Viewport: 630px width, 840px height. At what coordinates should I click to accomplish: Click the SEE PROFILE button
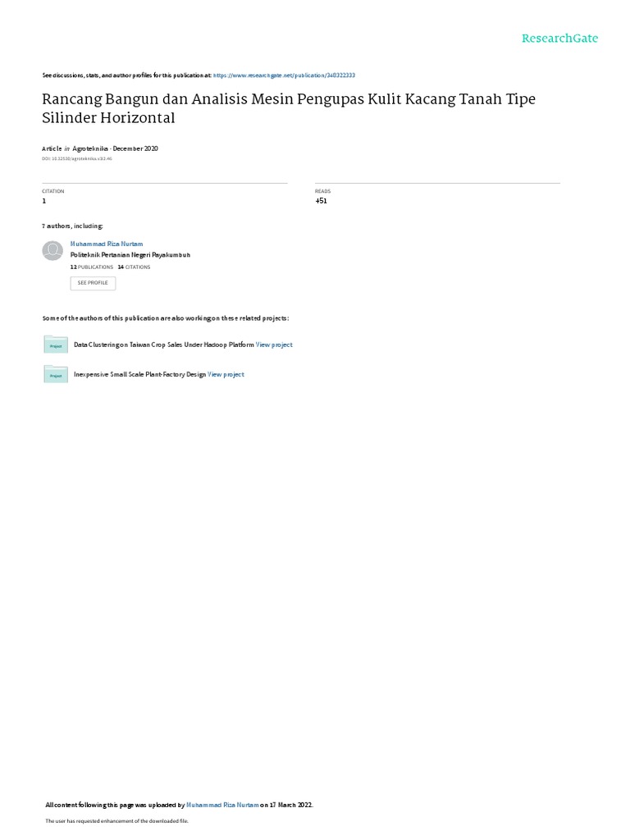coord(93,283)
